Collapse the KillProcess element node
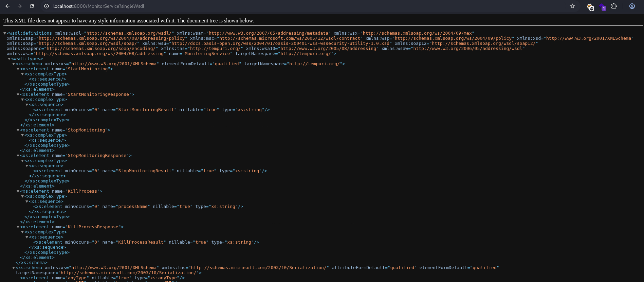The width and height of the screenshot is (644, 282). (18, 191)
